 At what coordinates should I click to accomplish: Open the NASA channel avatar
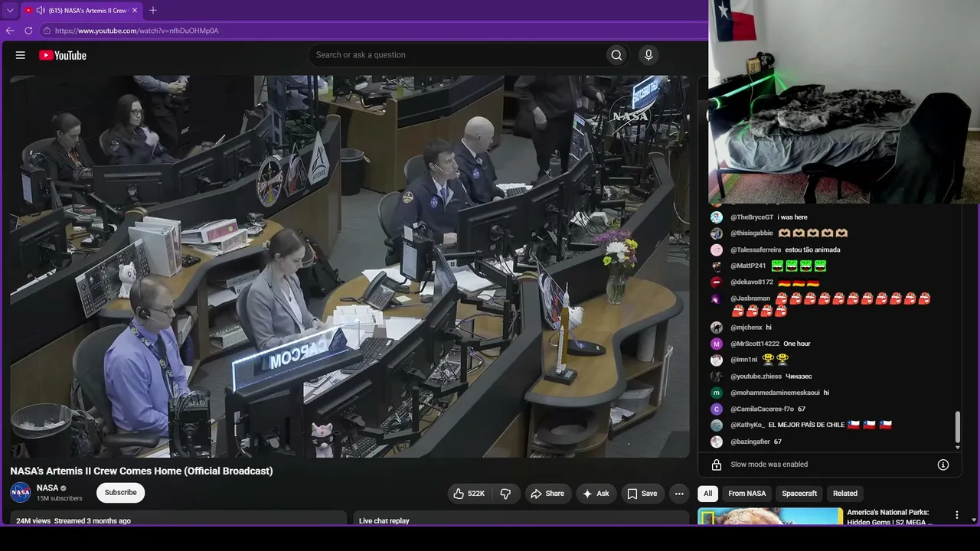(x=21, y=493)
